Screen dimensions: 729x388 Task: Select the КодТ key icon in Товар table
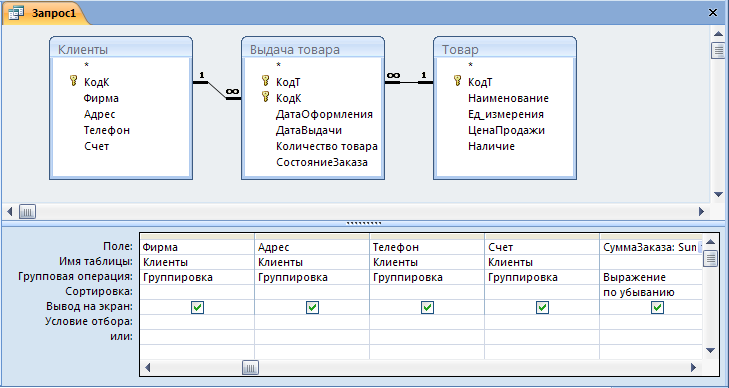click(457, 81)
